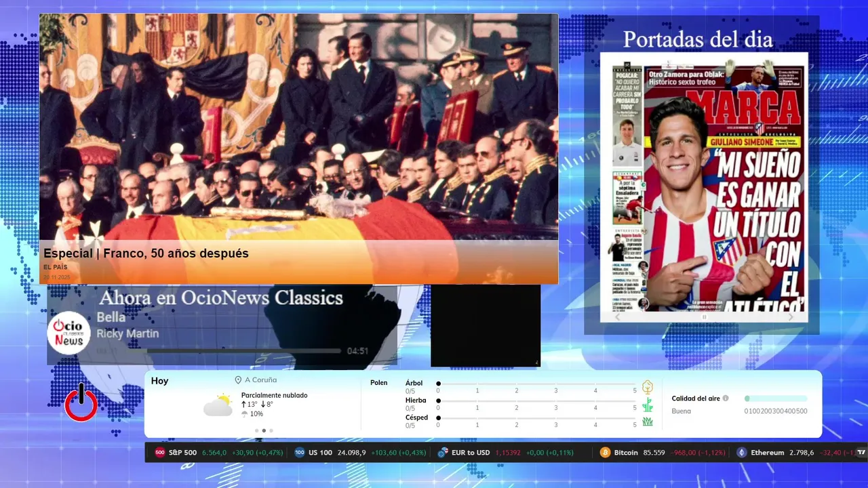Click the location pin next to A Coruña
This screenshot has width=868, height=488.
pos(238,380)
